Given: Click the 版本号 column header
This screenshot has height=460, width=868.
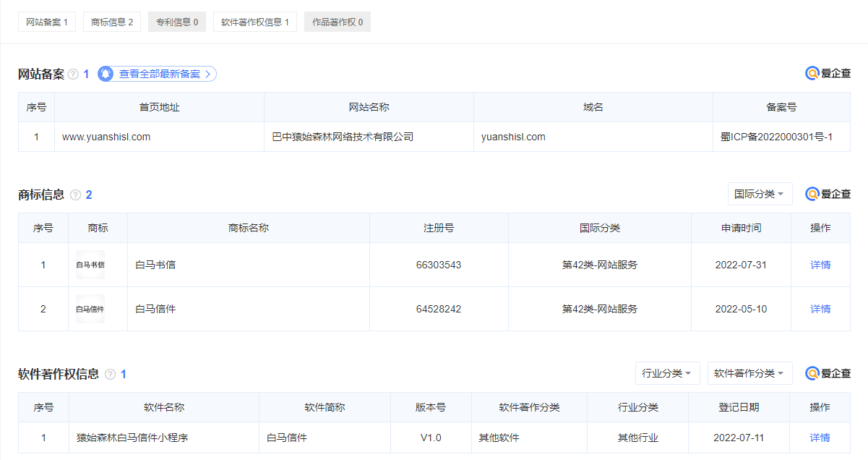Looking at the screenshot, I should point(431,407).
